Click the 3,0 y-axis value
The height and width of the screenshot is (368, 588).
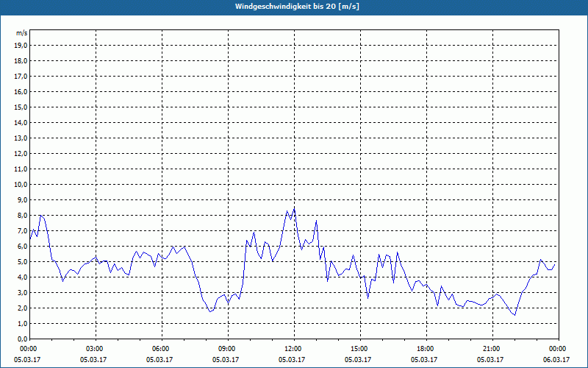(x=22, y=292)
